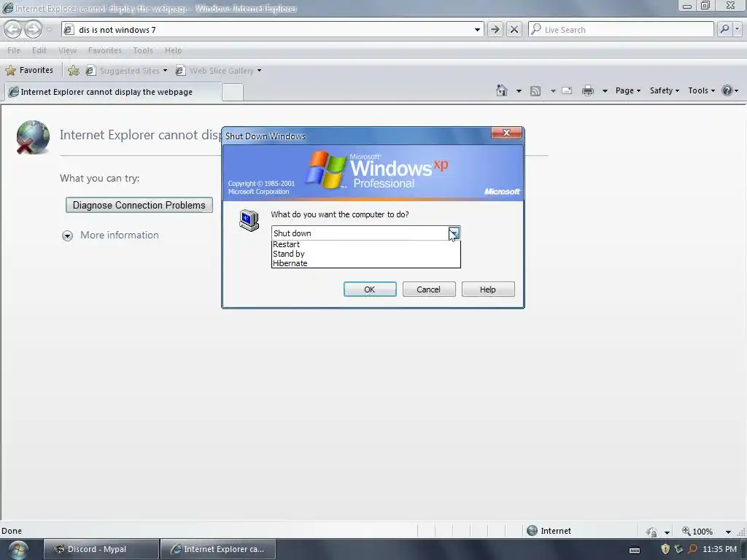Expand the address bar history dropdown arrow
747x560 pixels.
[x=477, y=29]
